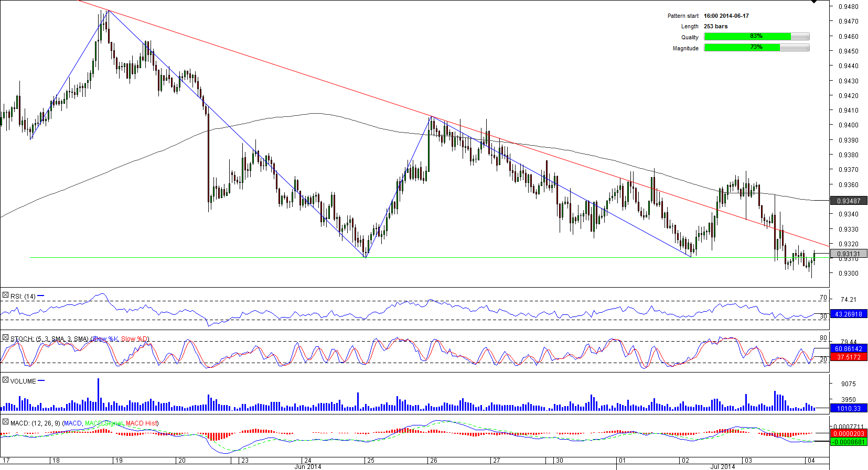Click the black triangle marker at top right
The width and height of the screenshot is (868, 470).
(x=813, y=2)
